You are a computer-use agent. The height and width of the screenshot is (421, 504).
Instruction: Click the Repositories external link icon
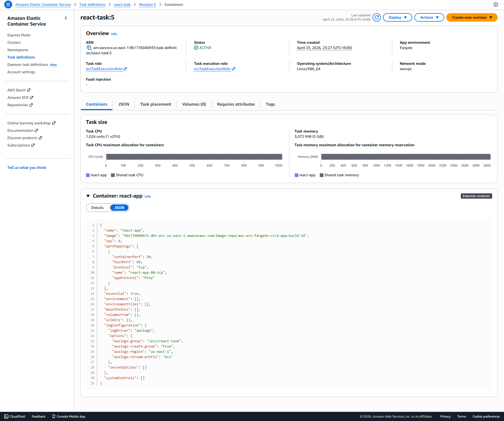tap(31, 105)
